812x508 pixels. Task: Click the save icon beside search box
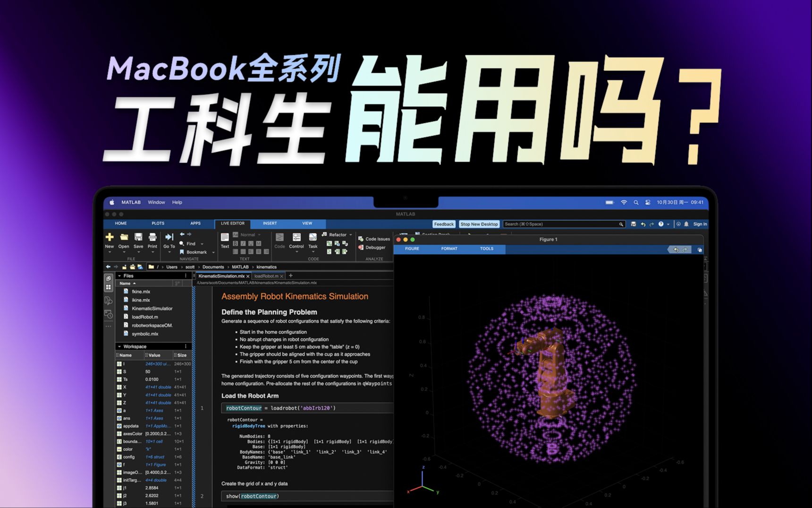pos(634,224)
